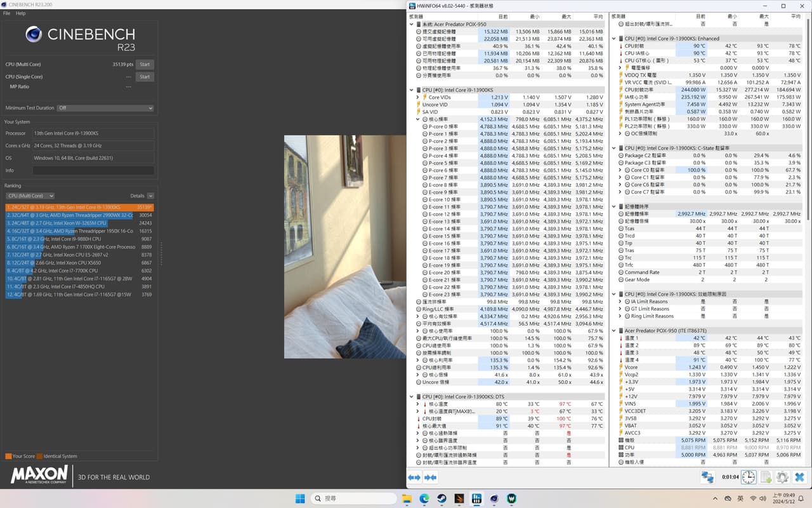Collapse CPU i9-13900KS: Enhanced section
812x508 pixels.
click(x=614, y=39)
